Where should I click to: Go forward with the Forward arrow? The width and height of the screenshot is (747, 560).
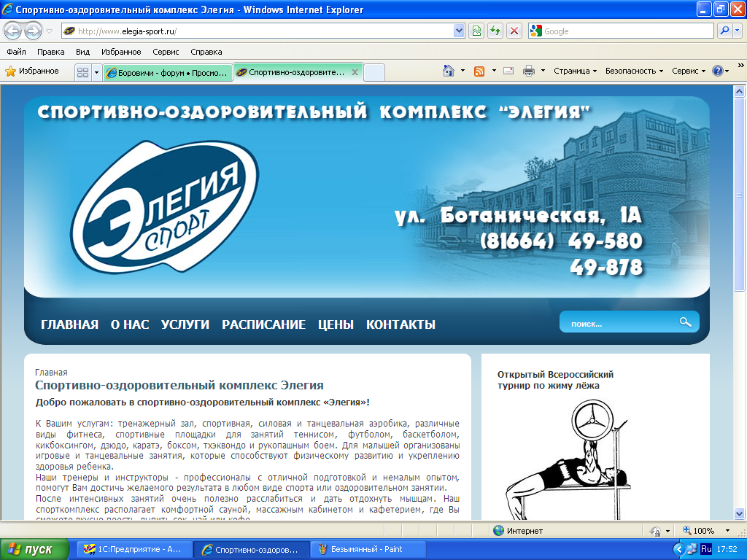point(33,31)
